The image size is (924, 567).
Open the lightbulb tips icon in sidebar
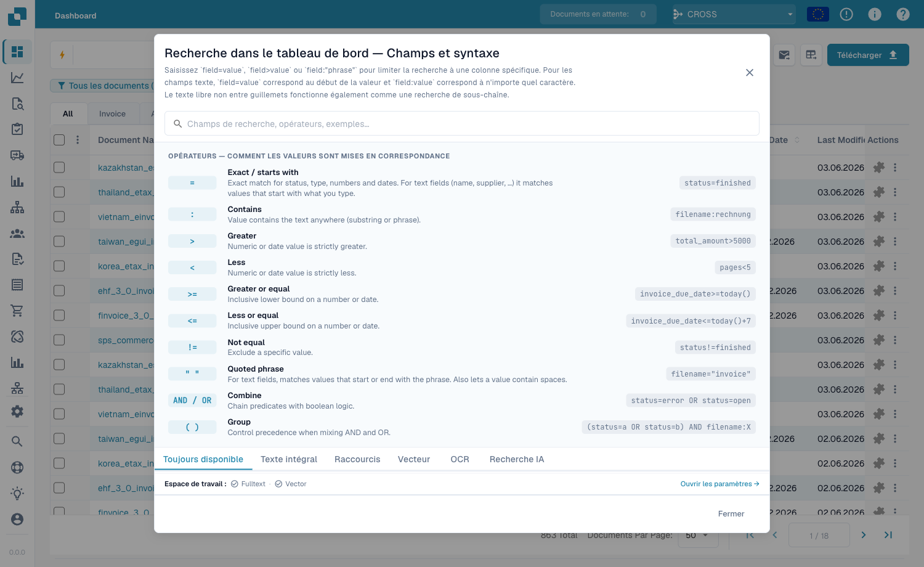click(x=17, y=493)
